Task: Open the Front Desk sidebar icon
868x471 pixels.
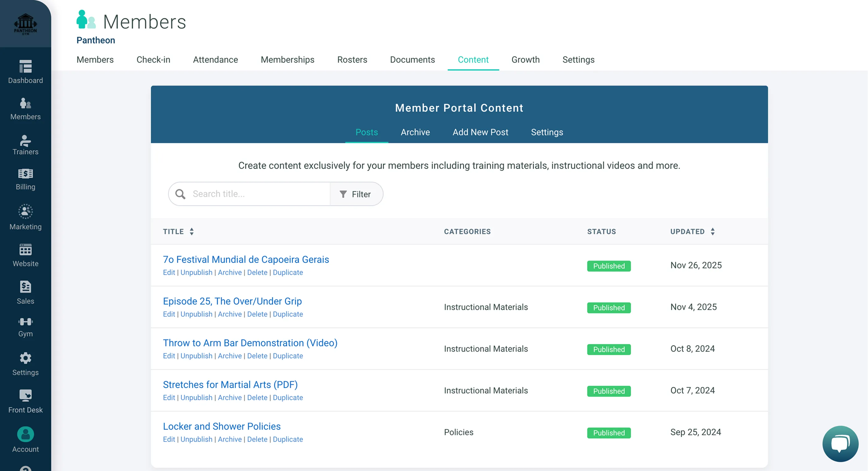Action: click(x=25, y=396)
